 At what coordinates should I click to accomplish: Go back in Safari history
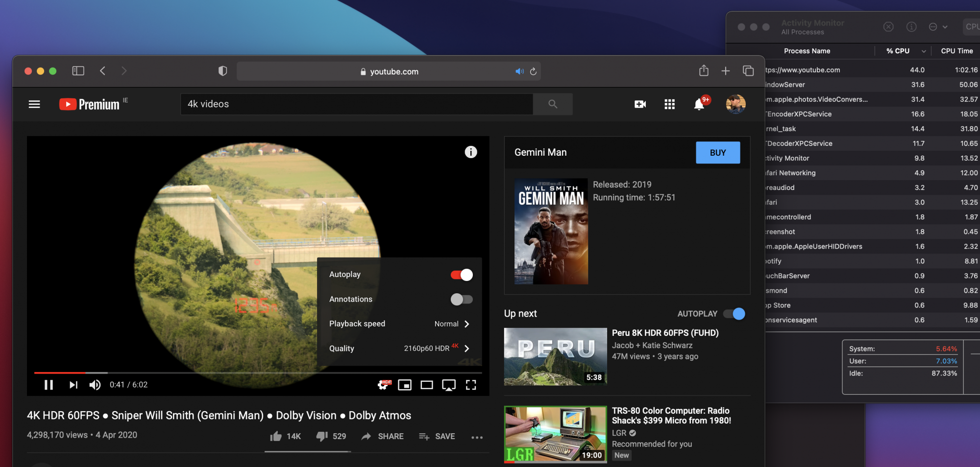[x=102, y=71]
